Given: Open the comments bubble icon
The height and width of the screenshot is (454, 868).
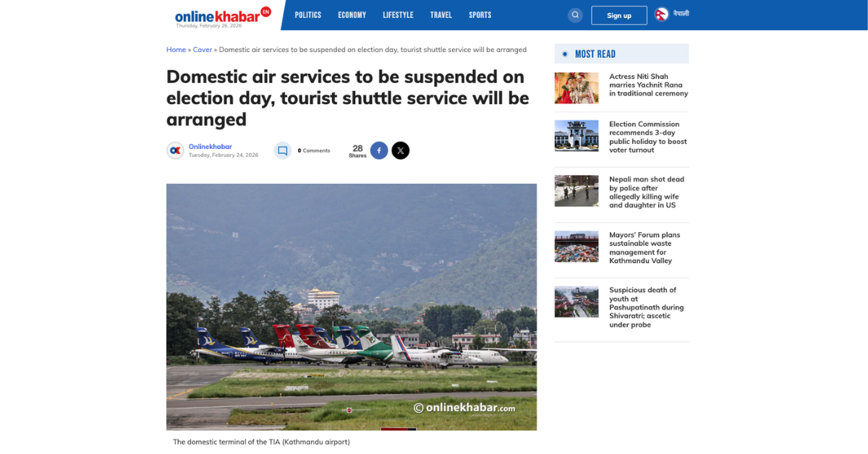Looking at the screenshot, I should [283, 150].
